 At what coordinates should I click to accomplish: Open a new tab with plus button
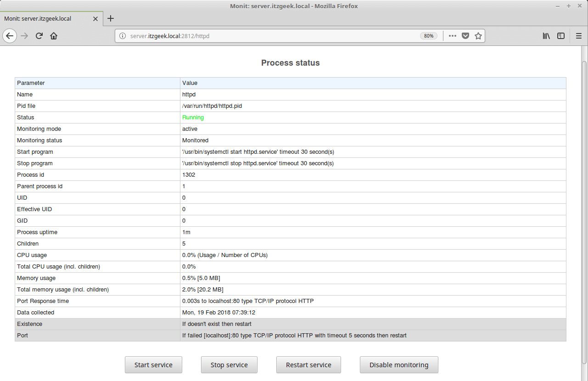(x=111, y=19)
